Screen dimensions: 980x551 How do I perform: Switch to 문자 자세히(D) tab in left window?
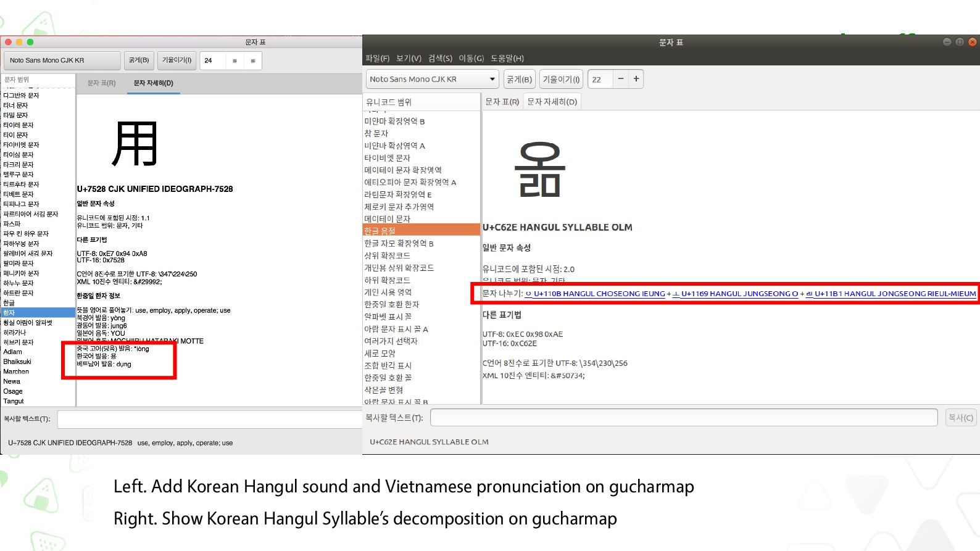pos(154,83)
